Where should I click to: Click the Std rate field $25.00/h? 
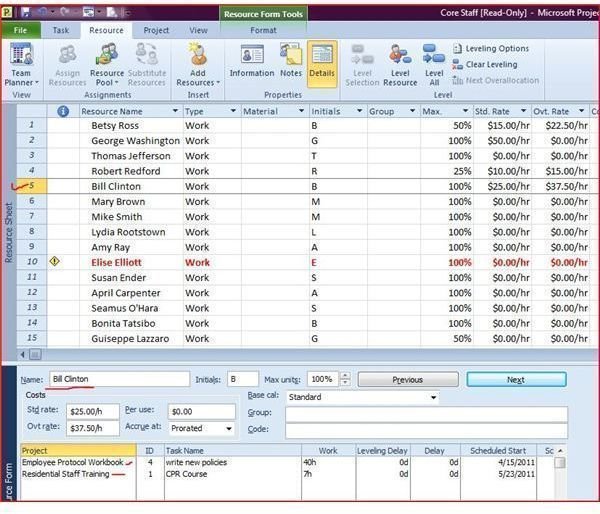pyautogui.click(x=93, y=412)
